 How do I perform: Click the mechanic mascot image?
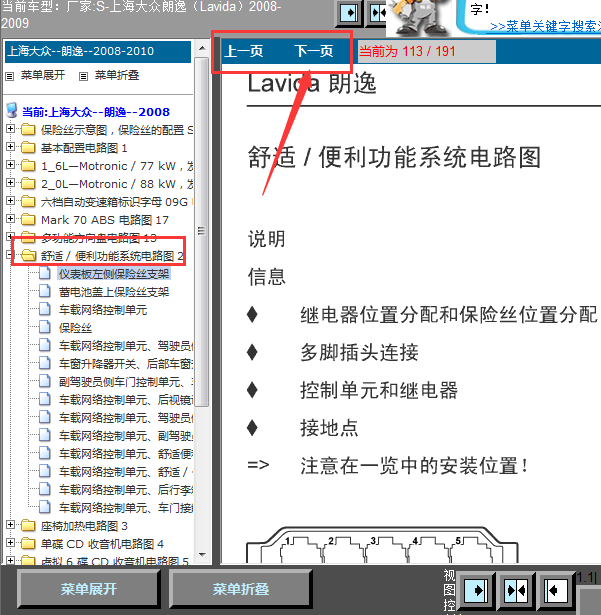pyautogui.click(x=422, y=18)
